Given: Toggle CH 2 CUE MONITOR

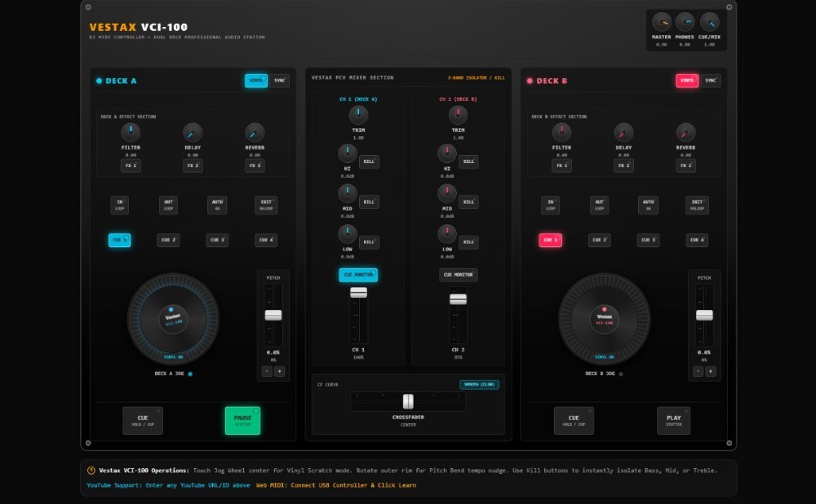Looking at the screenshot, I should click(458, 275).
